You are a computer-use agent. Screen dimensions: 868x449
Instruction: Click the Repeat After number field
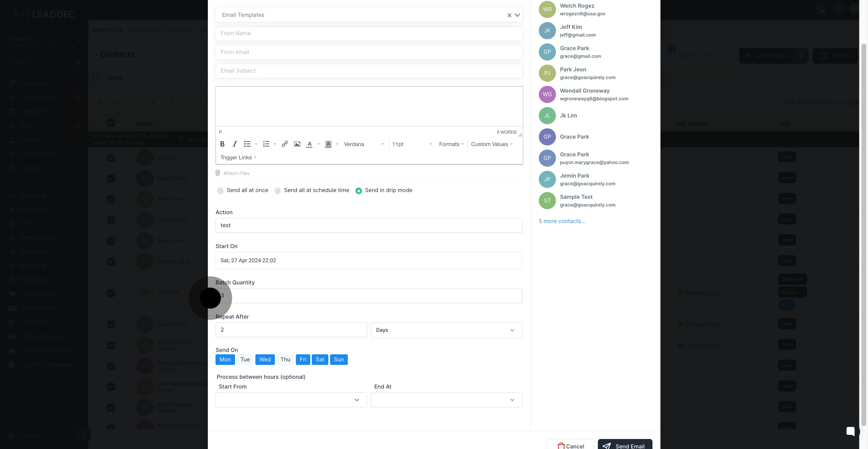tap(291, 330)
